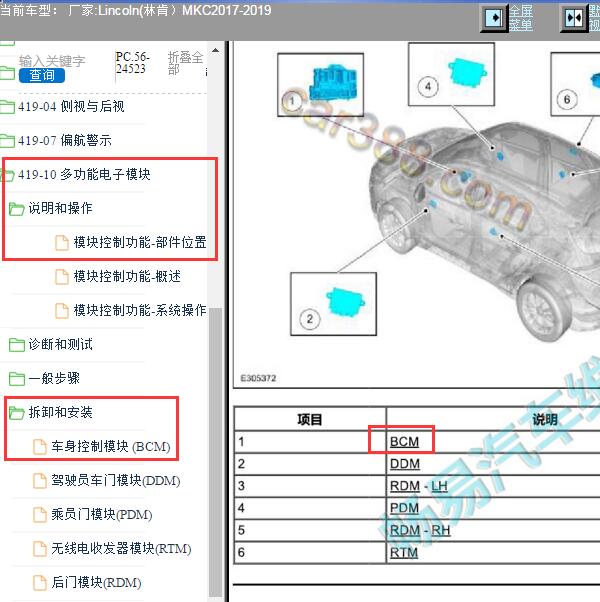Expand folder 419-04 侧视与后视
The height and width of the screenshot is (602, 600).
[x=71, y=106]
